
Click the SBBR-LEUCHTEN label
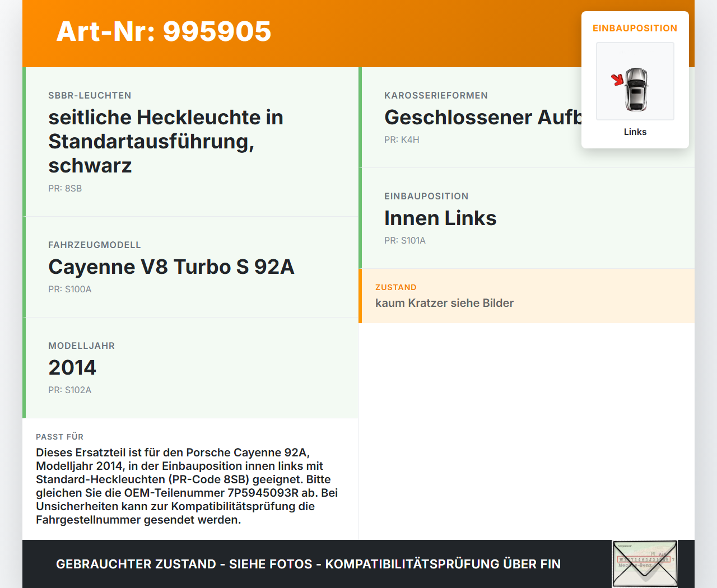(x=90, y=95)
